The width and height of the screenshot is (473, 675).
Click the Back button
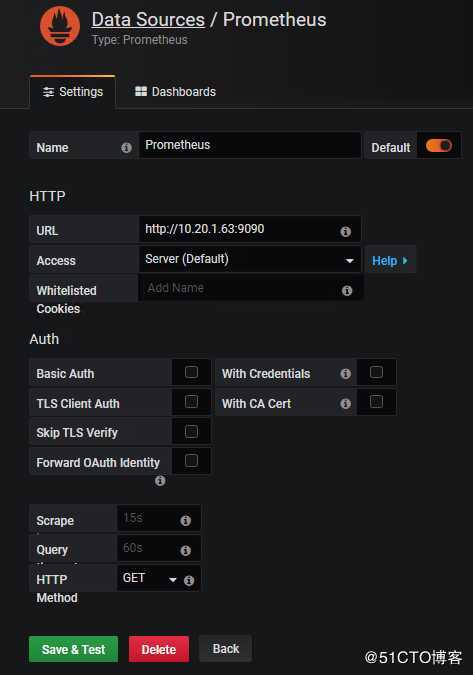[226, 649]
